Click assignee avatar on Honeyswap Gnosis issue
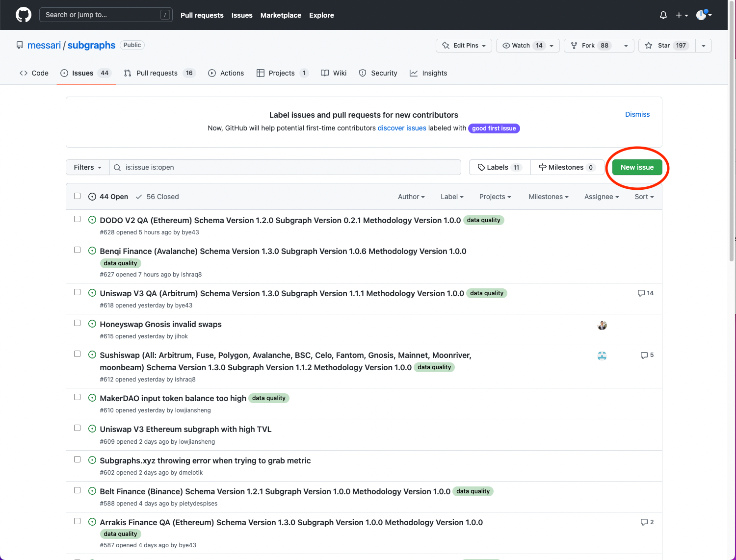The height and width of the screenshot is (560, 736). coord(603,326)
